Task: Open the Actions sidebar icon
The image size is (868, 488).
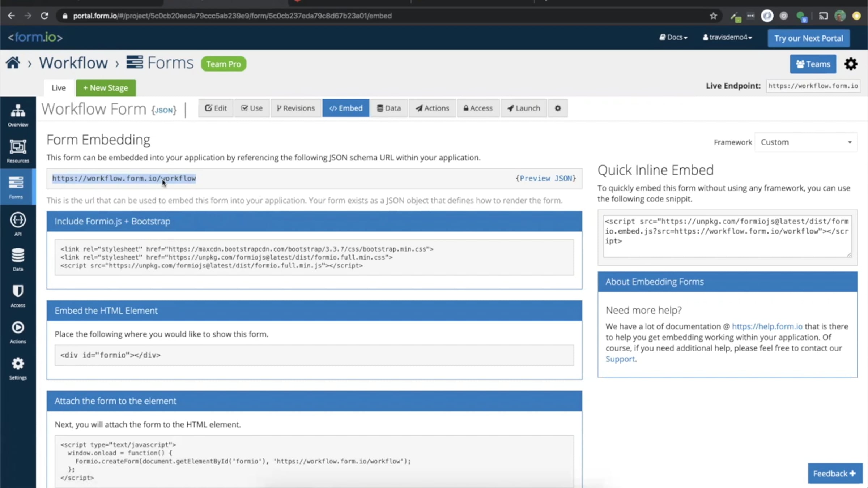Action: [18, 332]
